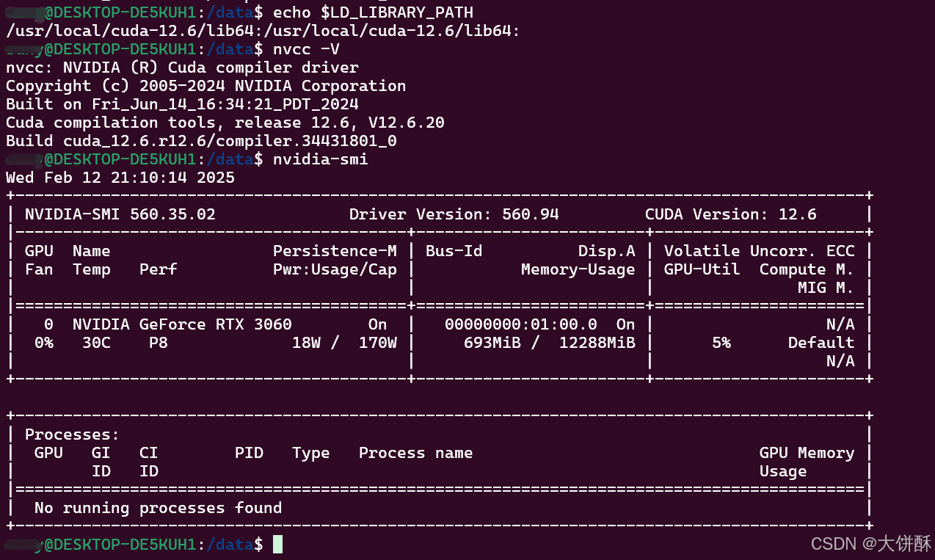Click 'Build cuda_12.6.r12.6/compiler.34431801_0' line
The height and width of the screenshot is (560, 935).
coord(201,141)
